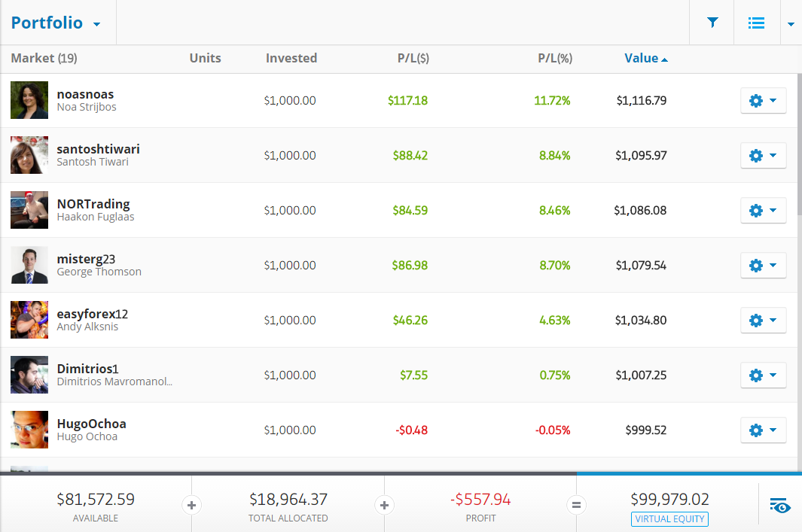The image size is (802, 532).
Task: Open gear settings for NORTrading
Action: (x=763, y=211)
